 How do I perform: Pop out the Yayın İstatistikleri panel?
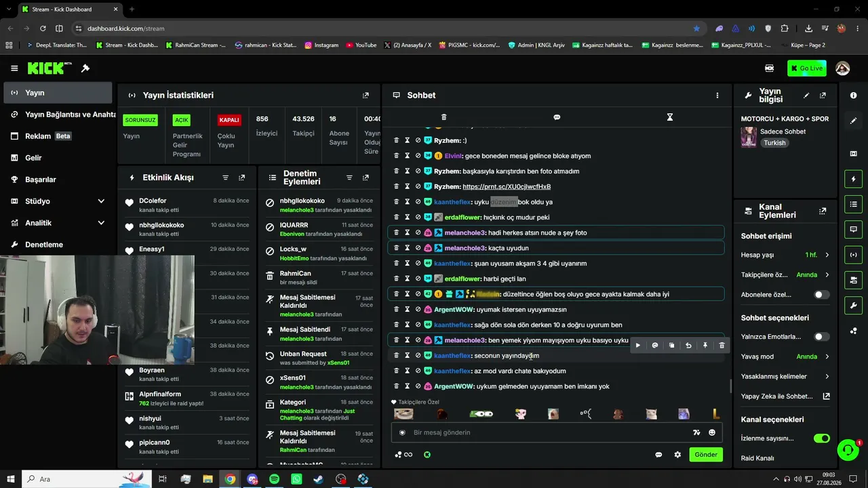tap(366, 96)
